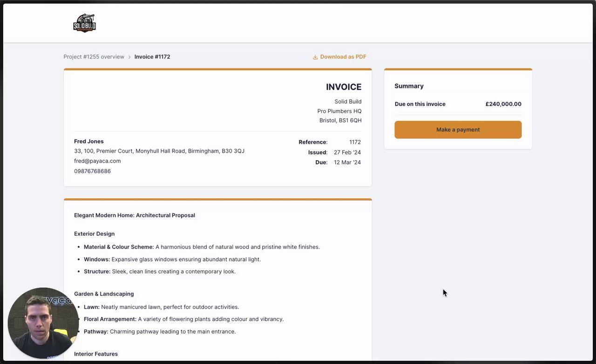Click the Pro Plumbers HQ address line
The width and height of the screenshot is (596, 364).
[x=339, y=111]
